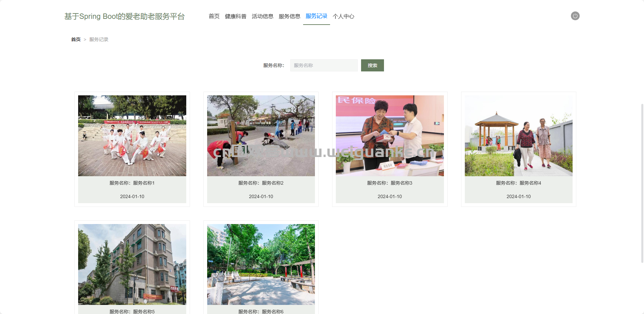Screen dimensions: 644x314
Task: Open the 活动信息 menu item
Action: 262,16
